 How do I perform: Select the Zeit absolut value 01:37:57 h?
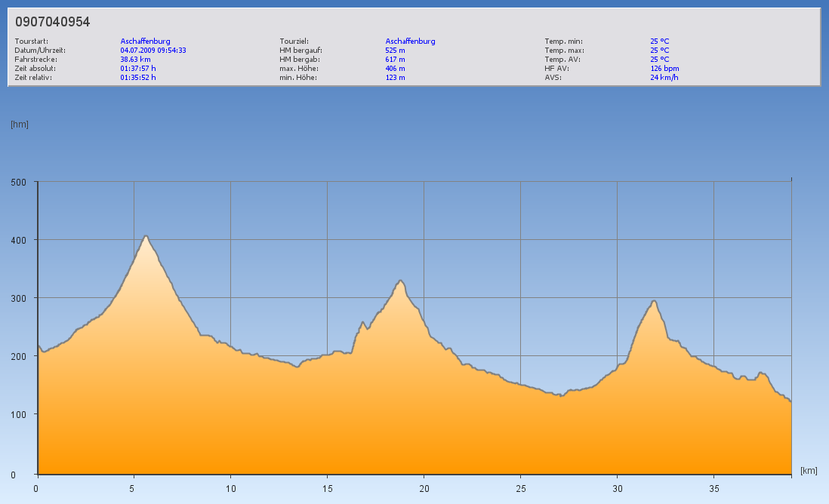pos(138,69)
